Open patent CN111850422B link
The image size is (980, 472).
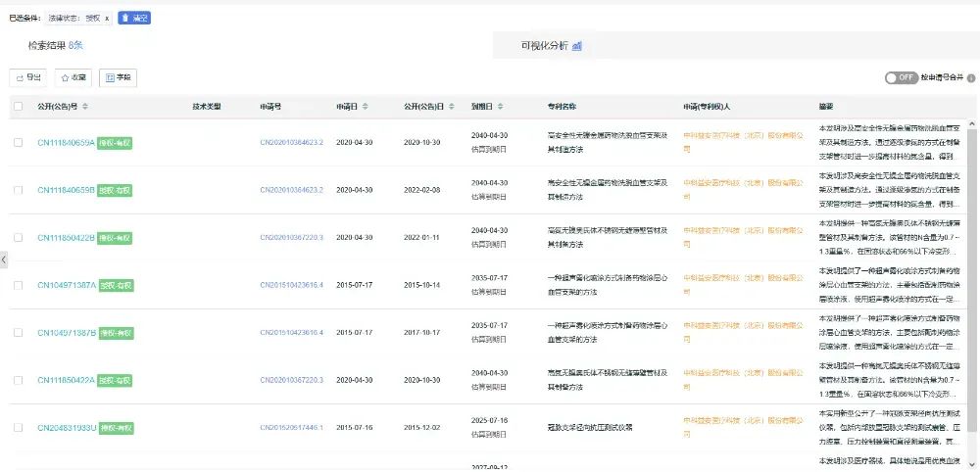click(66, 237)
